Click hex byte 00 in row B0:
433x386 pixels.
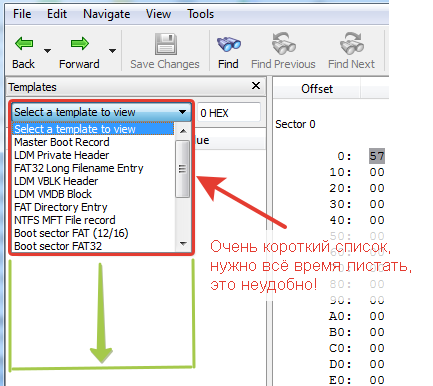377,332
